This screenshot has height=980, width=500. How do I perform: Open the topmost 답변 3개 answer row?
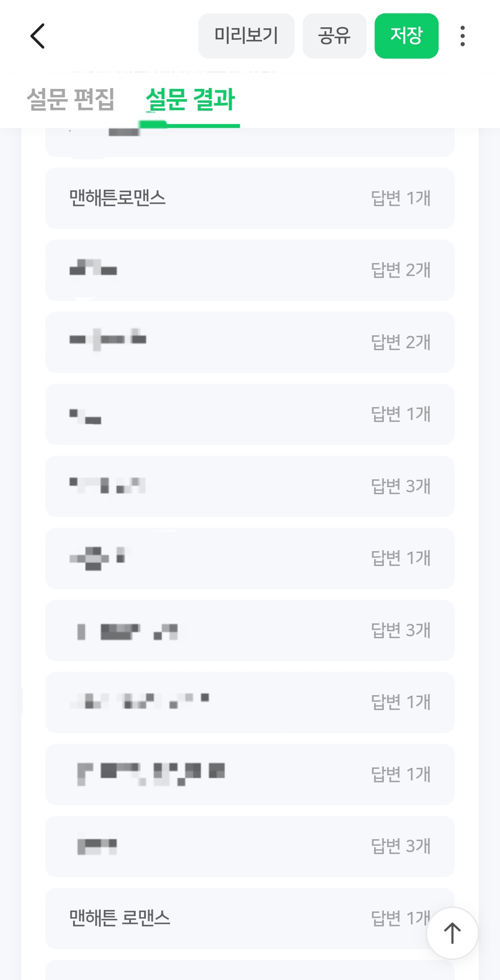click(250, 486)
